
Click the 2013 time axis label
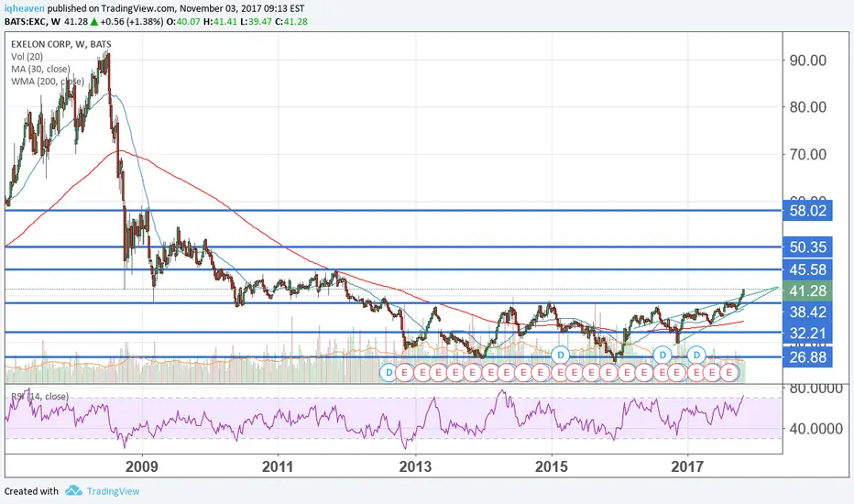click(x=415, y=466)
